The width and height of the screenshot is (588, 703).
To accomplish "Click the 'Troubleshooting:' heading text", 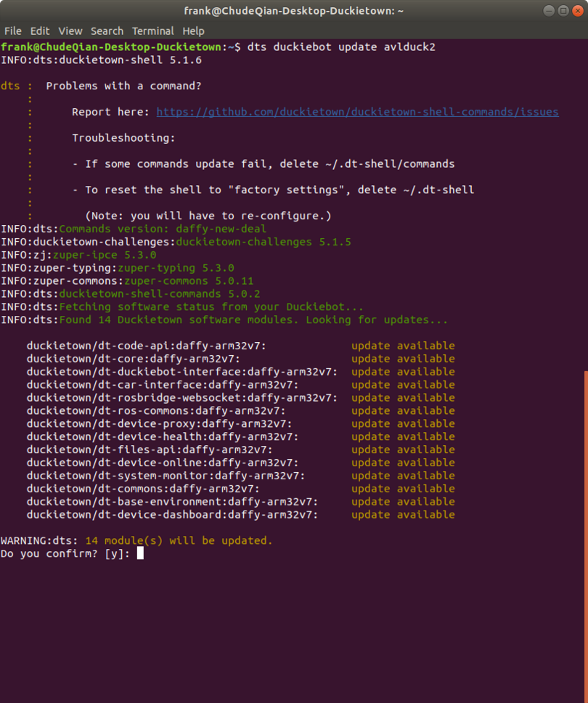I will [x=123, y=138].
